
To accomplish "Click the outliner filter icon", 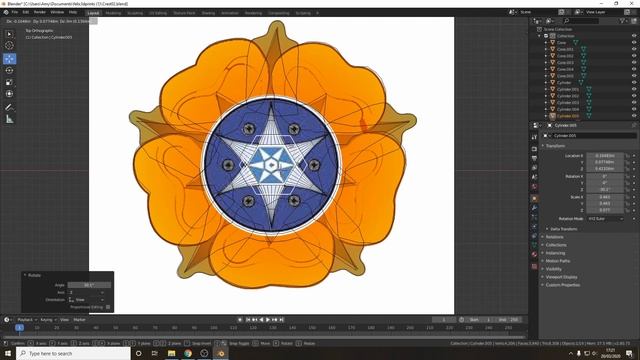I will [x=622, y=21].
